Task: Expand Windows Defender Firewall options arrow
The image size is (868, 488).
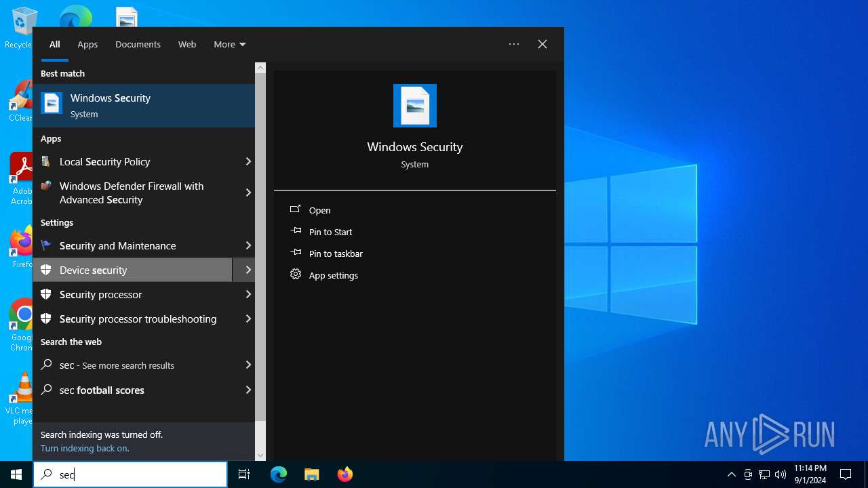Action: 248,192
